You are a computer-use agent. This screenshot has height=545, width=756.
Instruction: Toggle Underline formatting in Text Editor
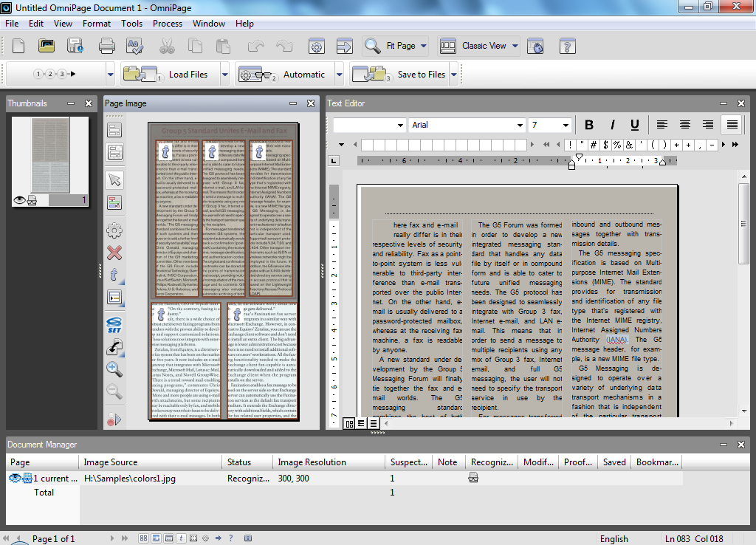coord(634,125)
